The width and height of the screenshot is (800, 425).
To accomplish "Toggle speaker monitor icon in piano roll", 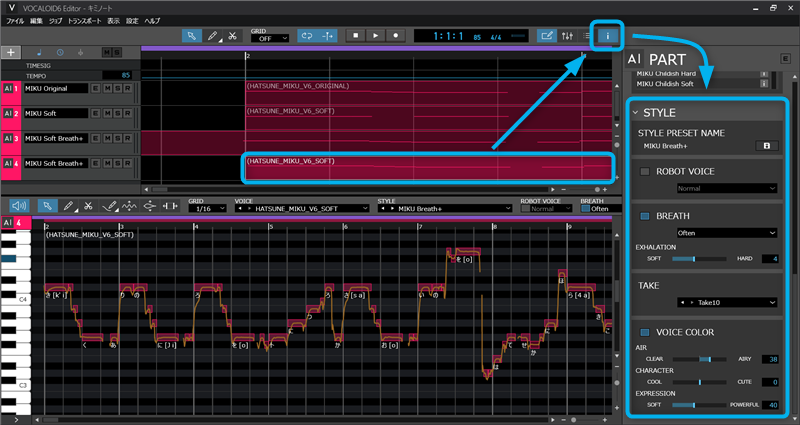I will pos(19,206).
